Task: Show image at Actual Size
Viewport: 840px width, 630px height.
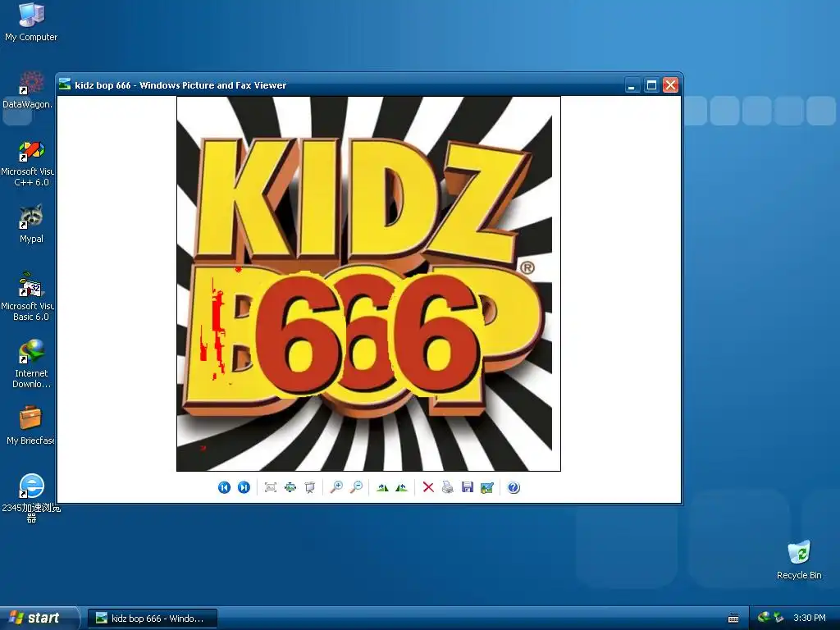Action: 290,487
